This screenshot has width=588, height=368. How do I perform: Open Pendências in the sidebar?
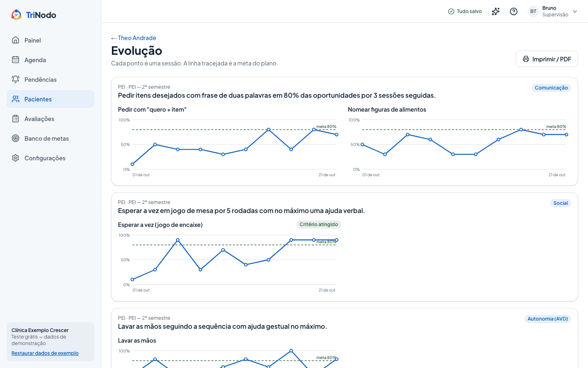50,79
